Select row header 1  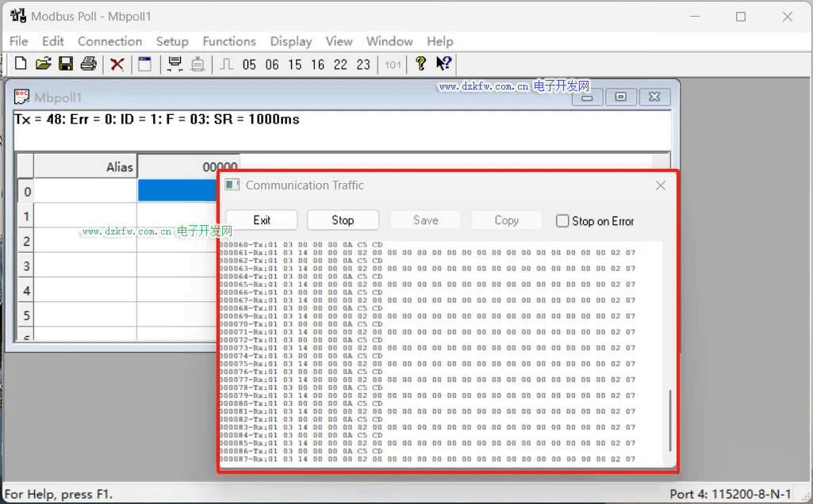tap(26, 216)
